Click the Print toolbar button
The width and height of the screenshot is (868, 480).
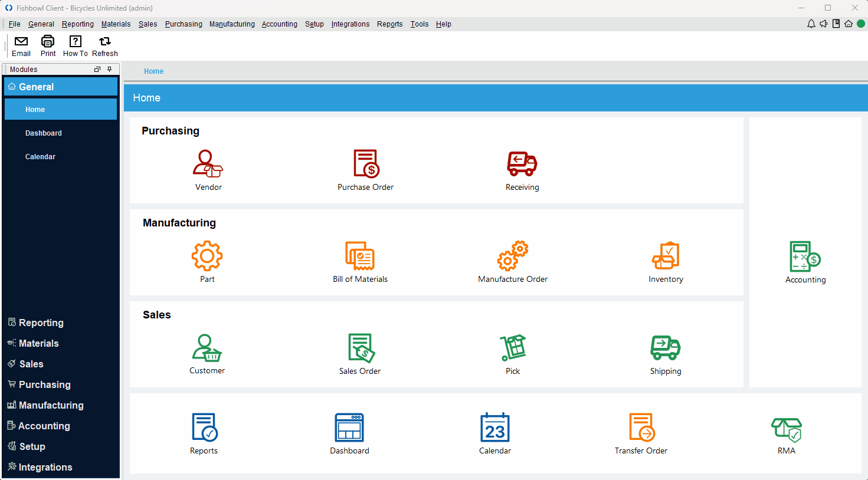48,46
